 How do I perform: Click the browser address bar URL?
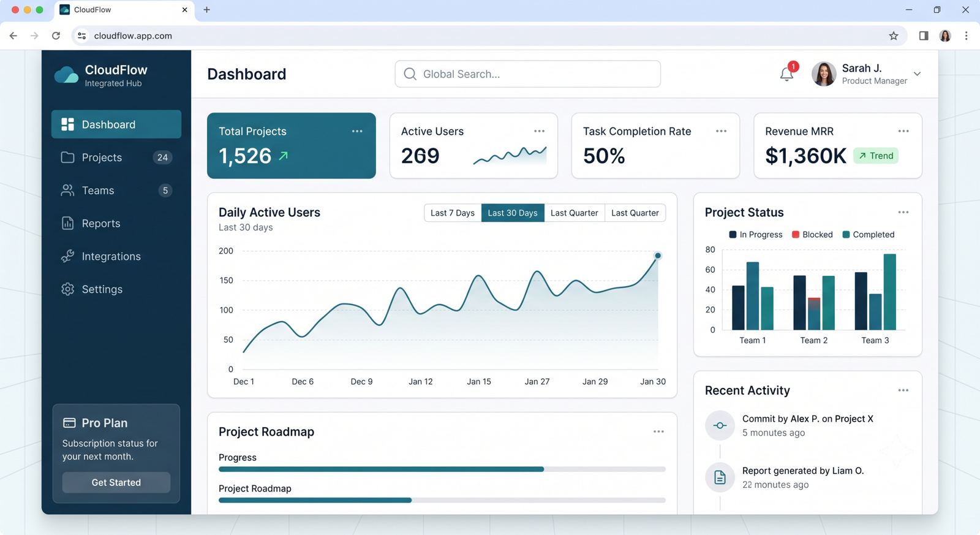click(x=133, y=36)
